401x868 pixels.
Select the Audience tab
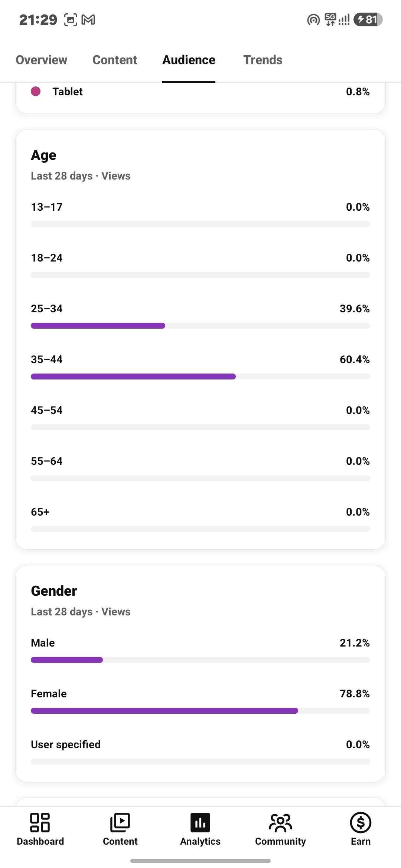[x=189, y=60]
